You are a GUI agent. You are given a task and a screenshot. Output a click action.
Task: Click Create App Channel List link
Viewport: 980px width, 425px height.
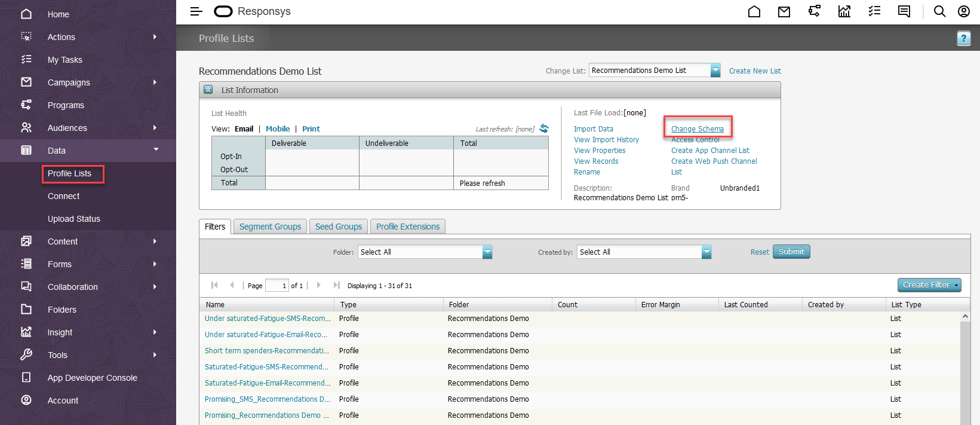coord(710,150)
